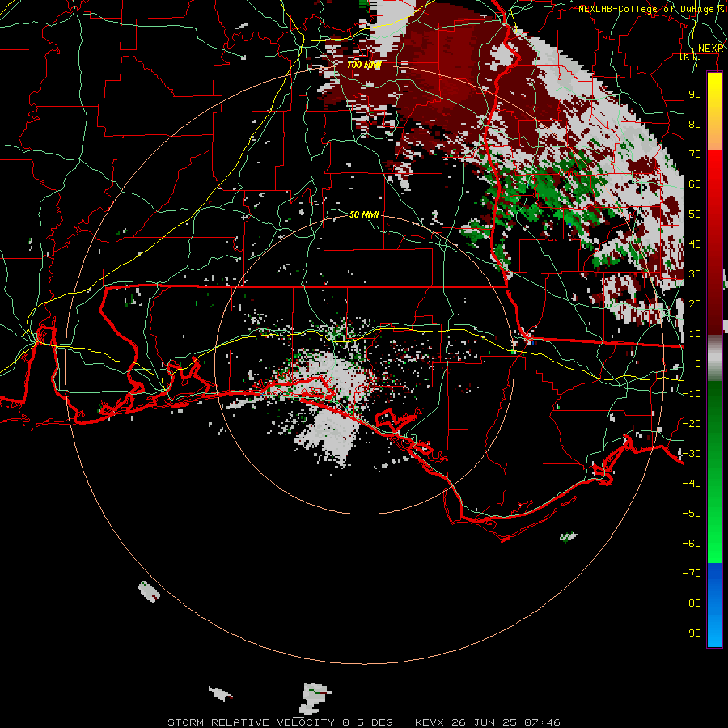Click the 80 value on velocity scale
728x728 pixels.
(695, 124)
